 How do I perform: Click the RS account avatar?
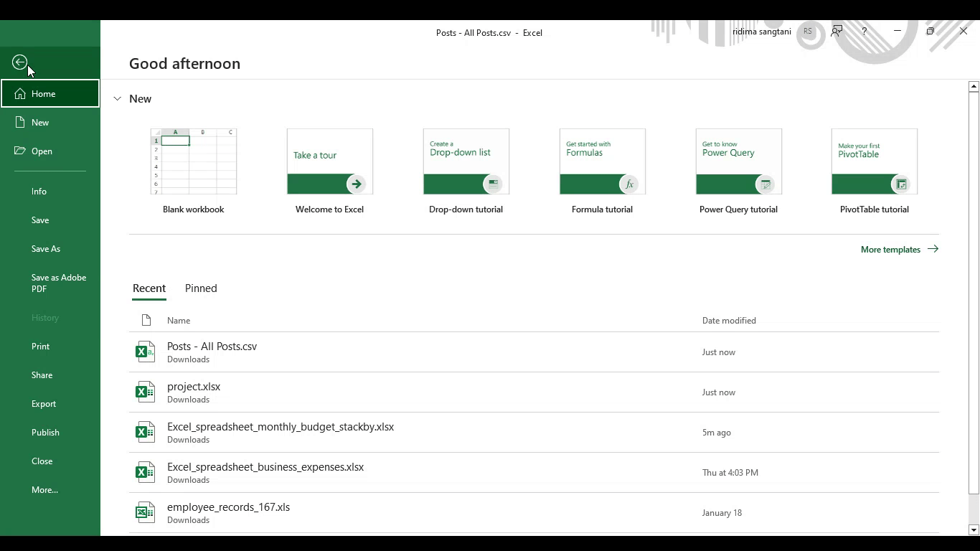coord(808,32)
